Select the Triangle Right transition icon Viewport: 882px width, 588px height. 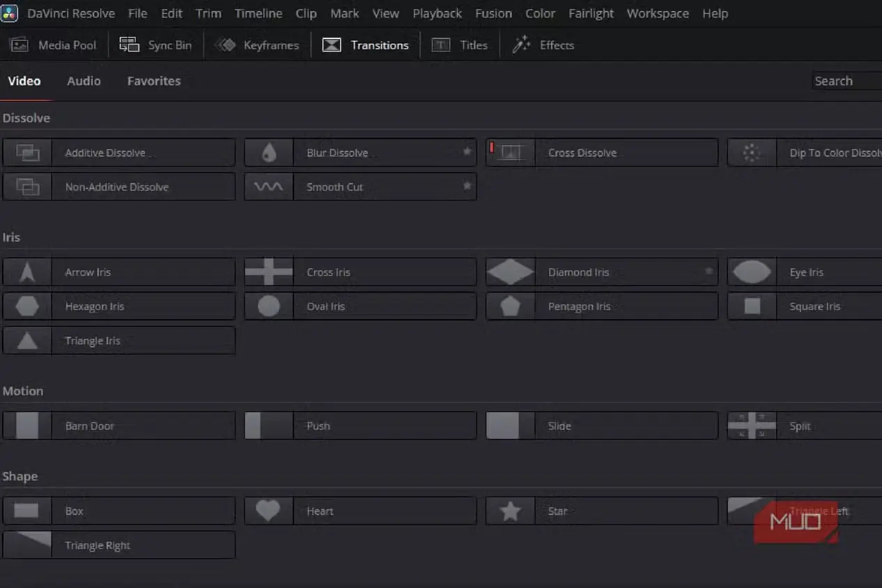coord(27,545)
